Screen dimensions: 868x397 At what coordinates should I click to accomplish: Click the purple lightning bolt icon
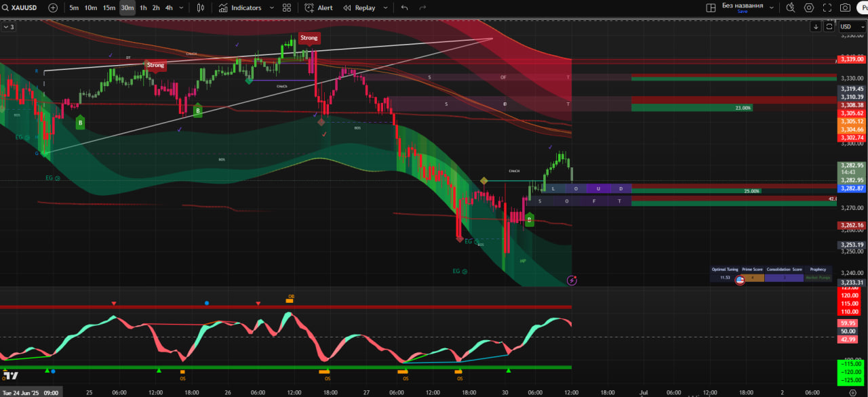(572, 280)
